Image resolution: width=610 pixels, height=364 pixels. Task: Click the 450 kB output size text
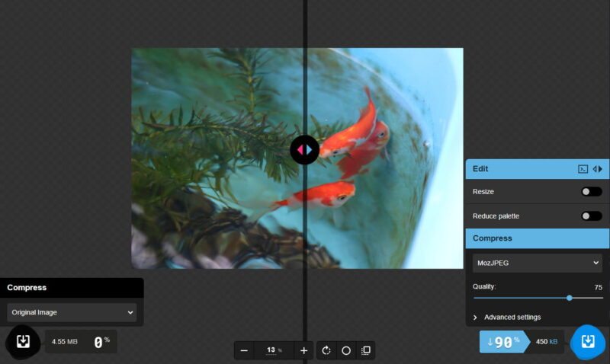point(547,342)
